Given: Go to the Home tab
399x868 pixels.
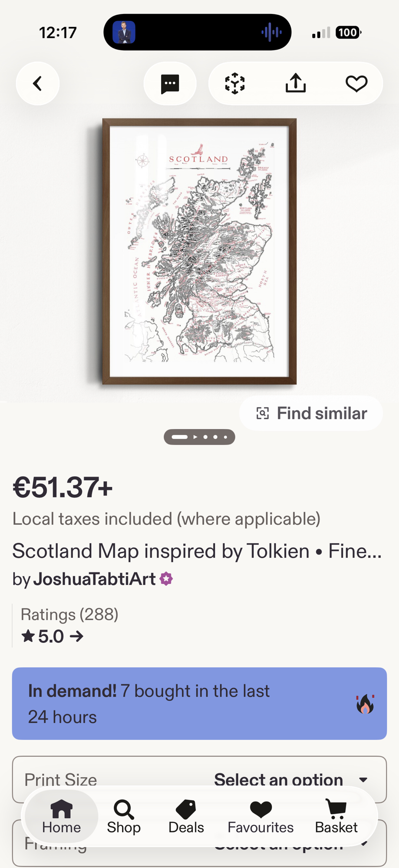Looking at the screenshot, I should (61, 817).
